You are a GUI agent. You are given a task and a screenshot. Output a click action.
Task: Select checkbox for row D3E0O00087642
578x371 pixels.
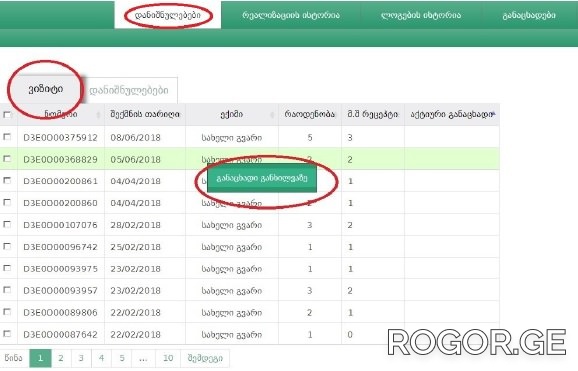pyautogui.click(x=7, y=334)
